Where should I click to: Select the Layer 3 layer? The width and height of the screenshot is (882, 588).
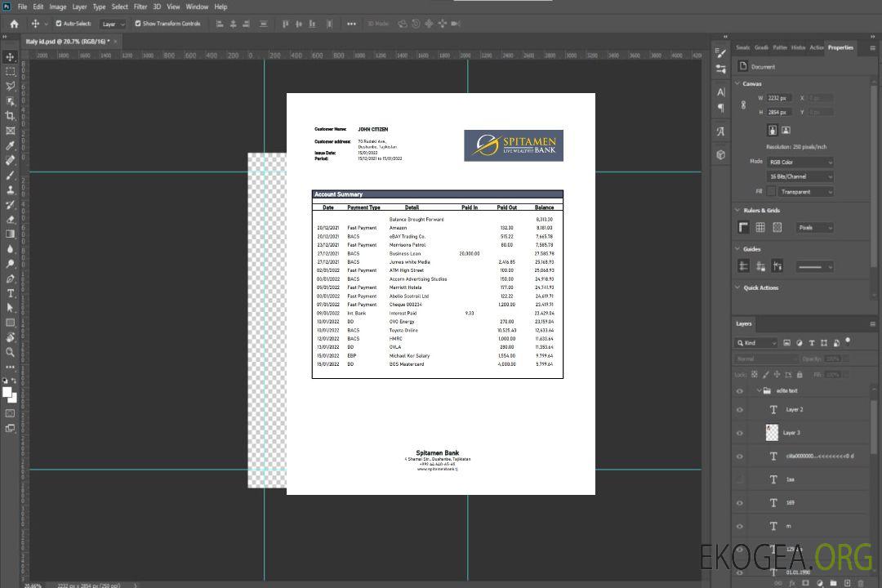(791, 433)
